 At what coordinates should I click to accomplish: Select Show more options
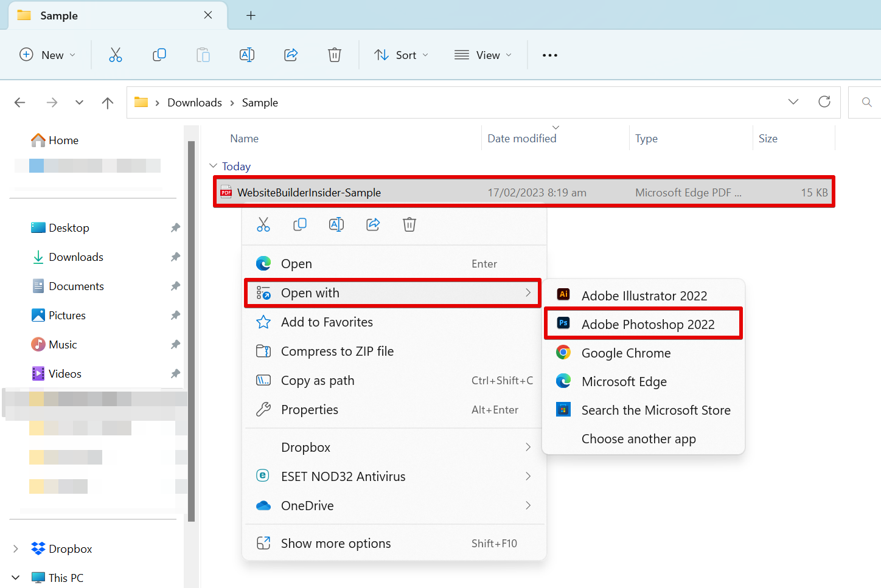click(x=336, y=544)
